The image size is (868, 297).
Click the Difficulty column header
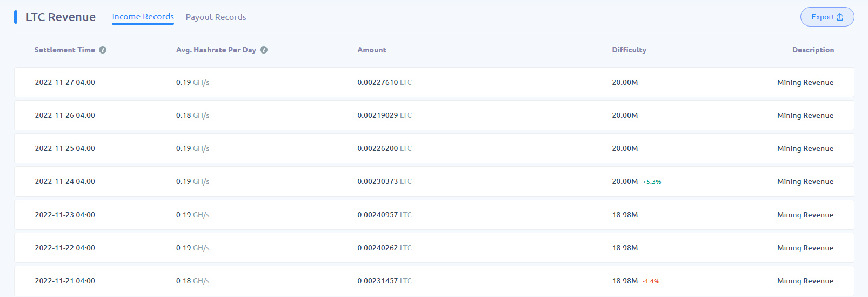coord(629,50)
